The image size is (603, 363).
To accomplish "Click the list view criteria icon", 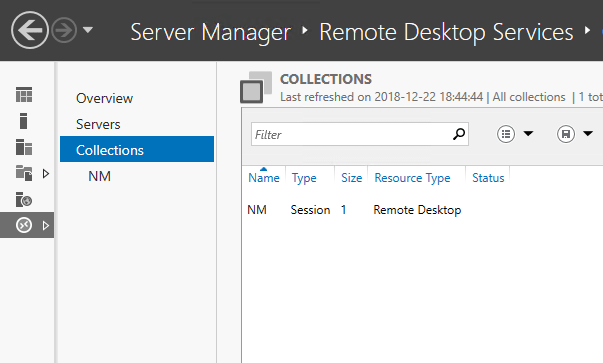I will tap(506, 134).
